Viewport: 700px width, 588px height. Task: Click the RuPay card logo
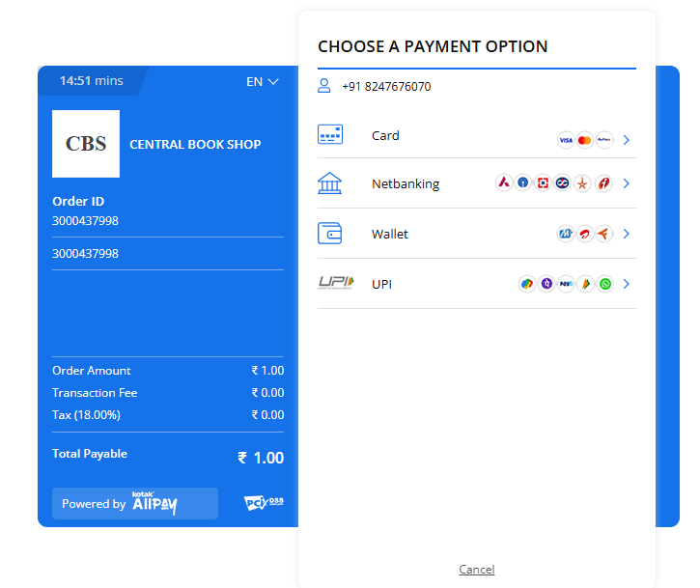(x=604, y=140)
